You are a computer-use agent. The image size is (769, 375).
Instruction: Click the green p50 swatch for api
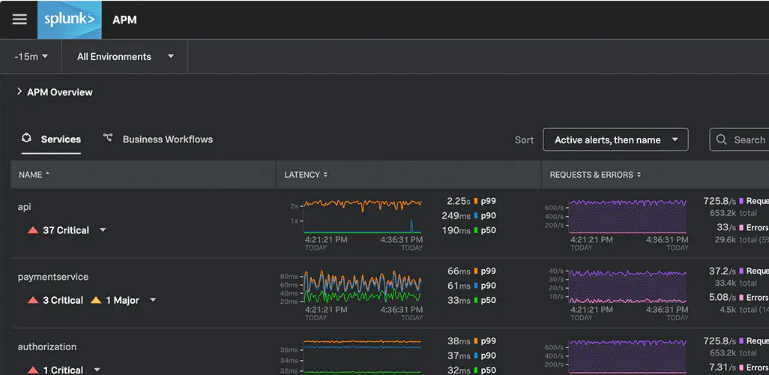click(476, 230)
